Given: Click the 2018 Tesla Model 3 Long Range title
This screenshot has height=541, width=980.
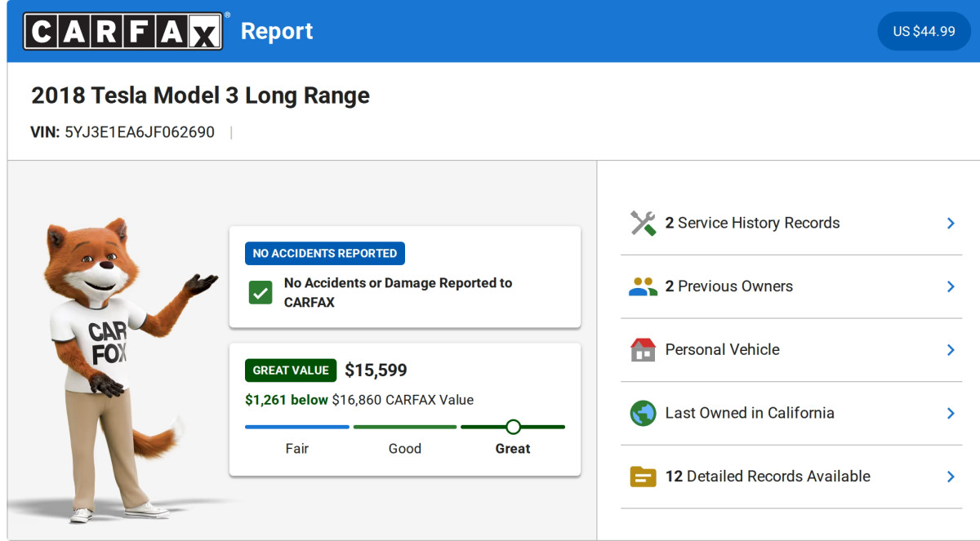Looking at the screenshot, I should (200, 95).
